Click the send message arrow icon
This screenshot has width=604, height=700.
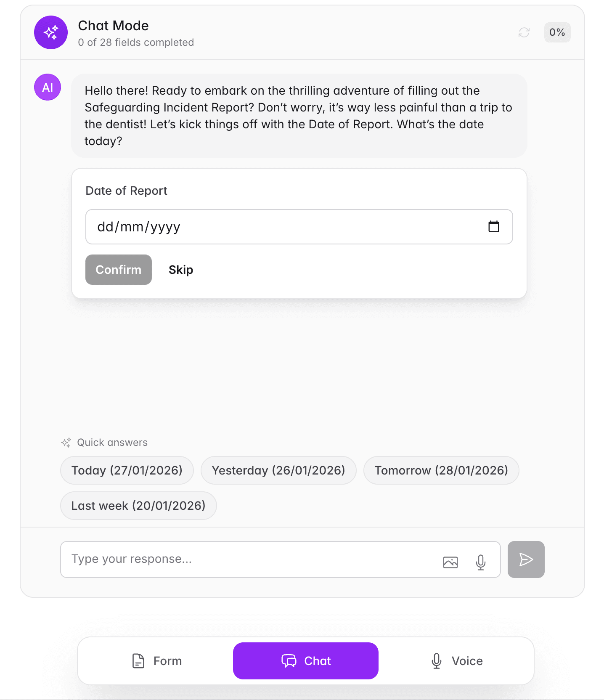(525, 559)
